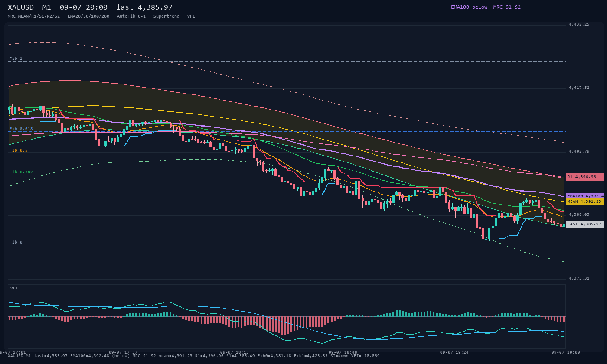Click the XAUUSD symbol in the chart title
Image resolution: width=607 pixels, height=364 pixels.
point(22,7)
